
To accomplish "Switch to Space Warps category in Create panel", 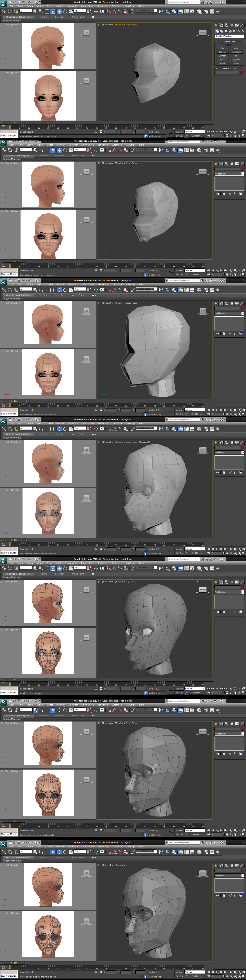I will click(239, 31).
